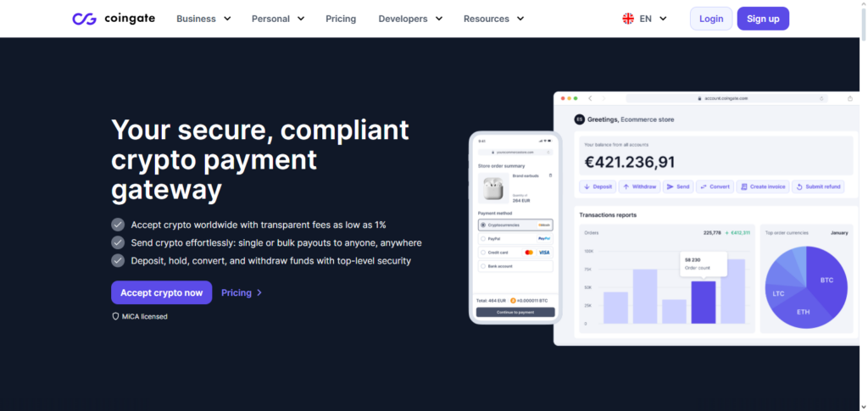Click the Submit refund button
The image size is (868, 411).
tap(818, 186)
